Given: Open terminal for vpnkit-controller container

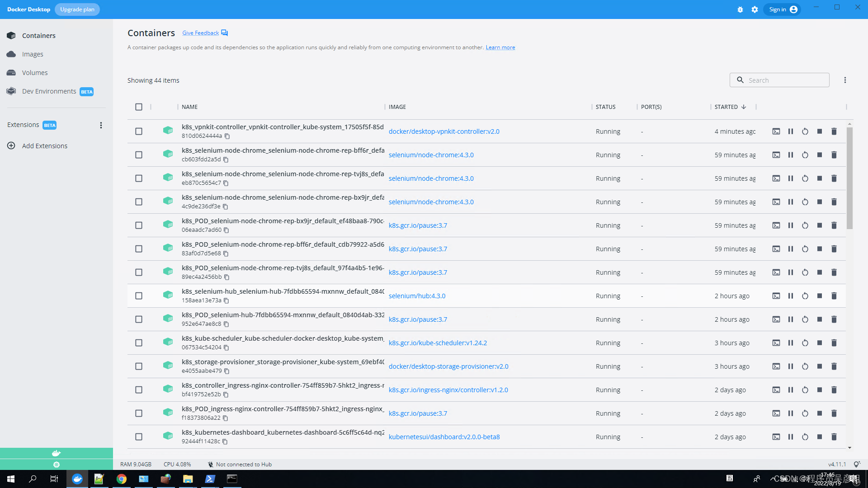Looking at the screenshot, I should [776, 131].
